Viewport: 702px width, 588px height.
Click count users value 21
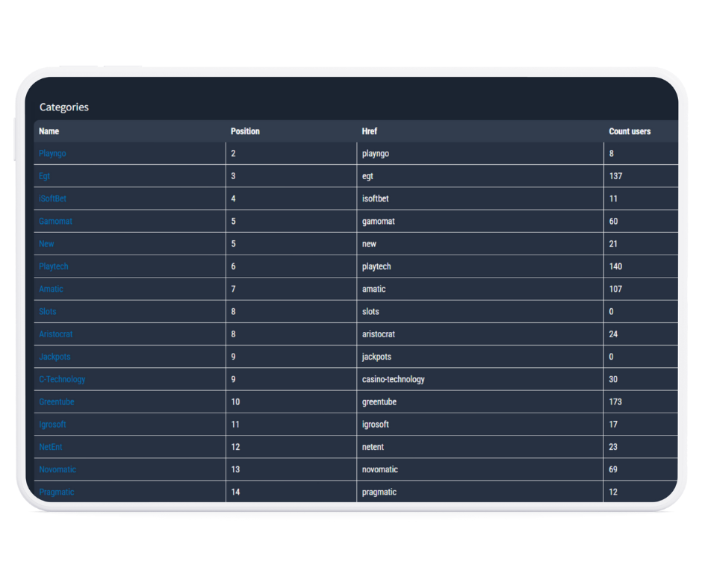tap(613, 243)
